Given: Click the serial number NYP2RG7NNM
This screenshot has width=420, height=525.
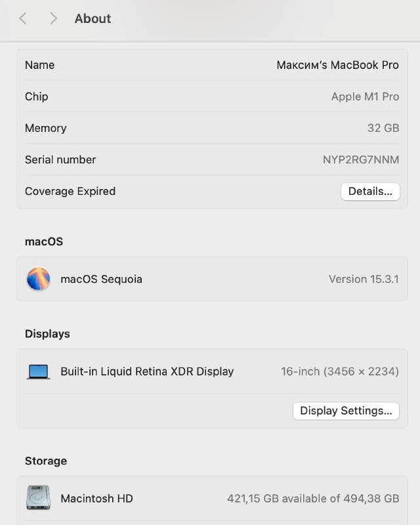Looking at the screenshot, I should [367, 159].
